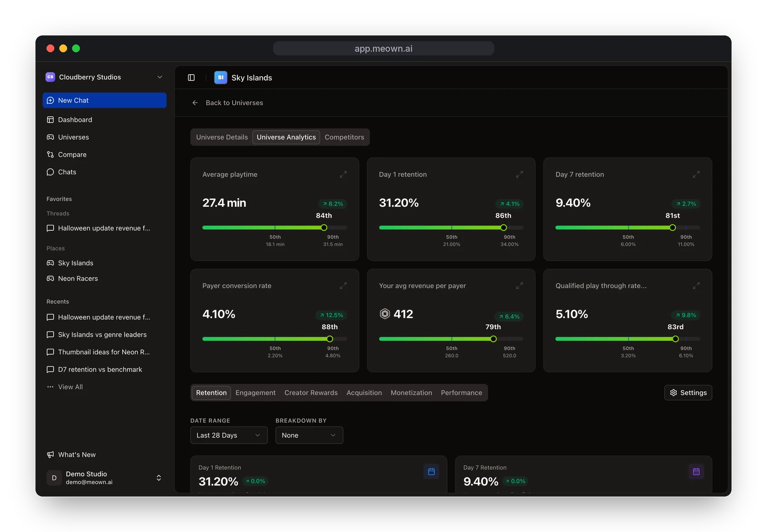Open the Neon Racers place
767x532 pixels.
point(104,279)
